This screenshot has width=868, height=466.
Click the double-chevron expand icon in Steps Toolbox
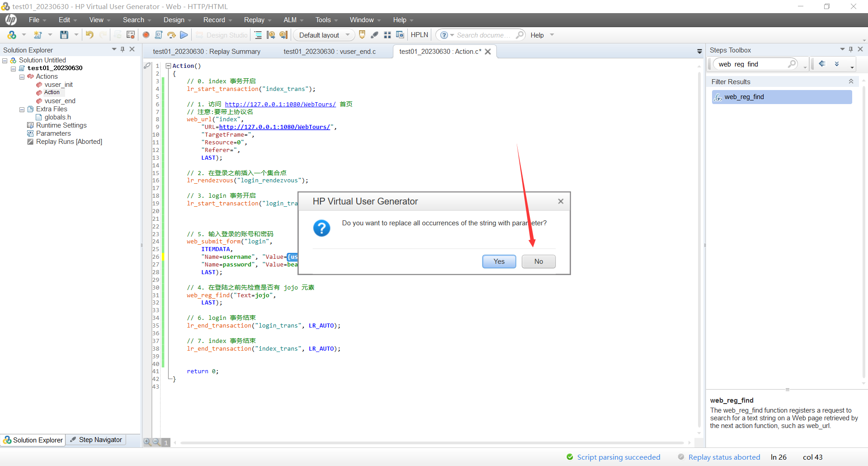point(837,64)
